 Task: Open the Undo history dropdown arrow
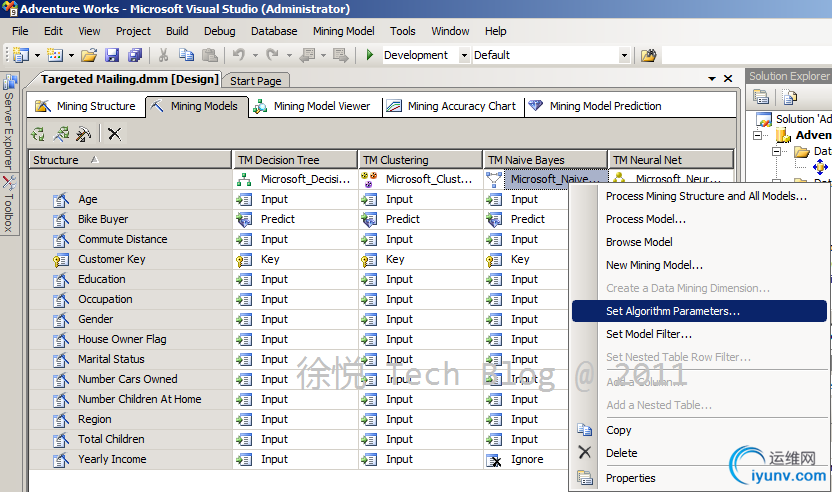pyautogui.click(x=255, y=55)
